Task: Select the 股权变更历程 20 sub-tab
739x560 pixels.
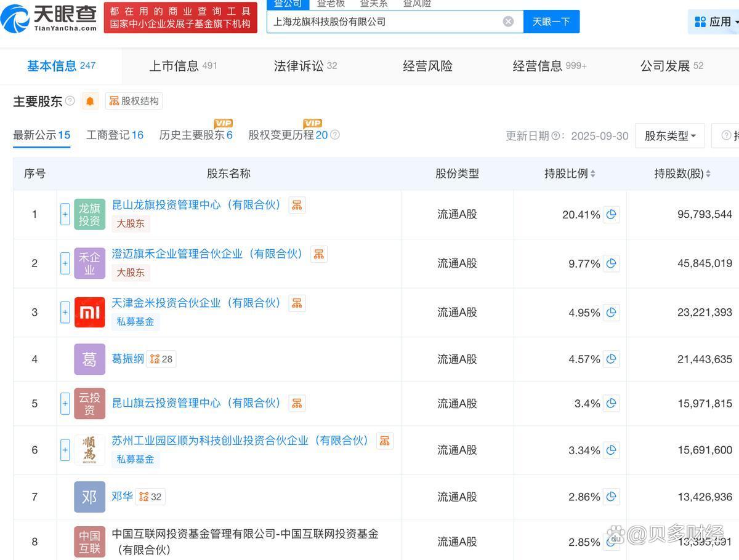Action: [288, 135]
